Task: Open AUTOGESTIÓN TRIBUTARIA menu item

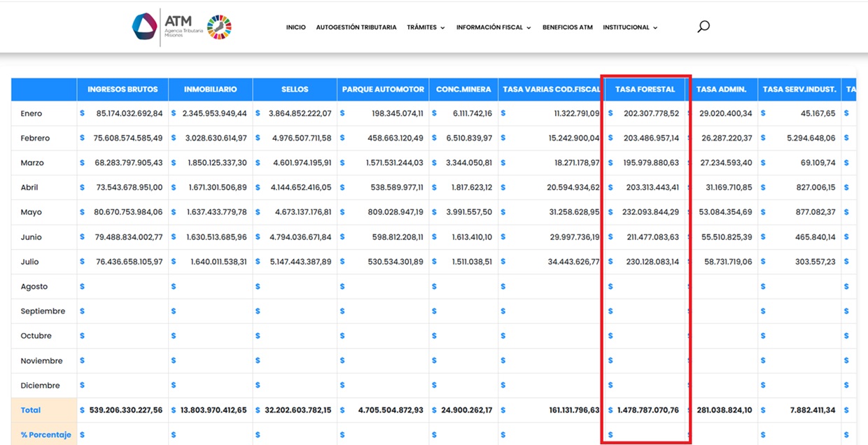Action: coord(356,27)
